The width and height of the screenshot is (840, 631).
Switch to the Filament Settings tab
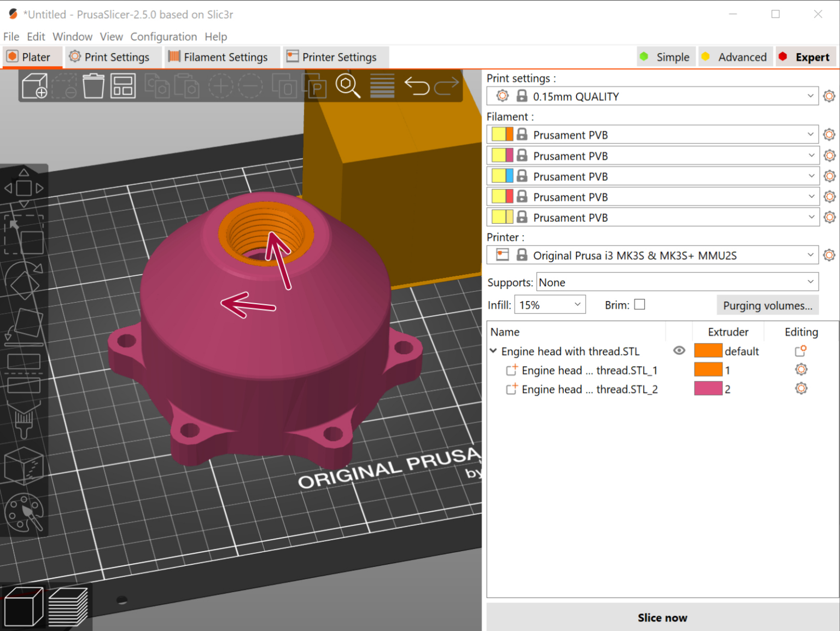click(x=221, y=57)
